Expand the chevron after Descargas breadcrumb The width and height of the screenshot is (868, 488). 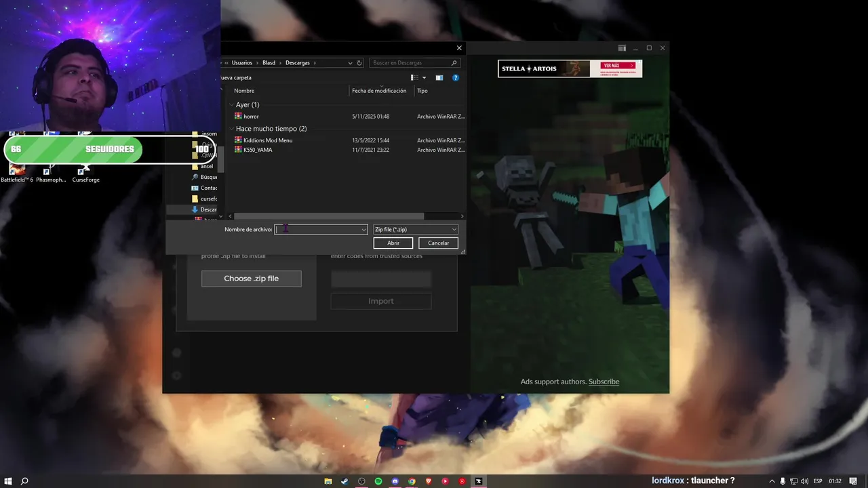[x=315, y=62]
